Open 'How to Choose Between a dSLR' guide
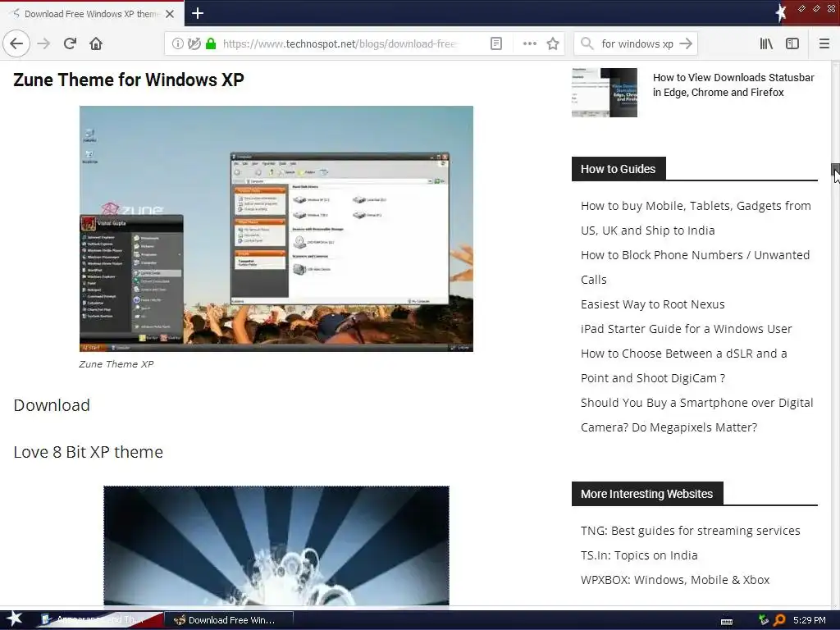Screen dimensions: 840x630 click(x=683, y=366)
